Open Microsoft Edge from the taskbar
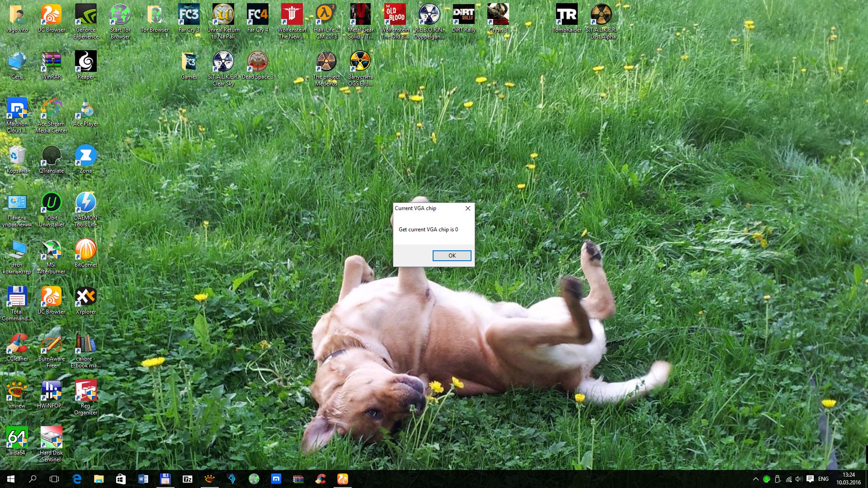This screenshot has width=868, height=488. (77, 479)
